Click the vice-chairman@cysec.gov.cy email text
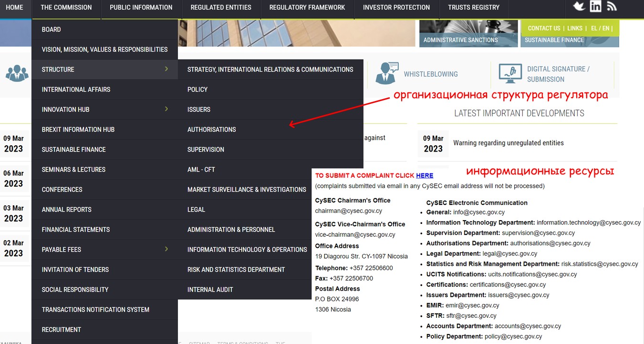 click(x=355, y=235)
